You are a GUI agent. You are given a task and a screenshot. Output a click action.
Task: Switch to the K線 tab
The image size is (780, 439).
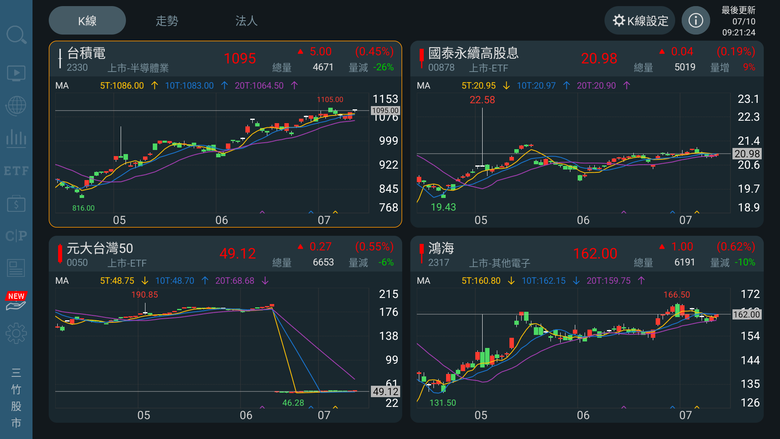coord(87,21)
